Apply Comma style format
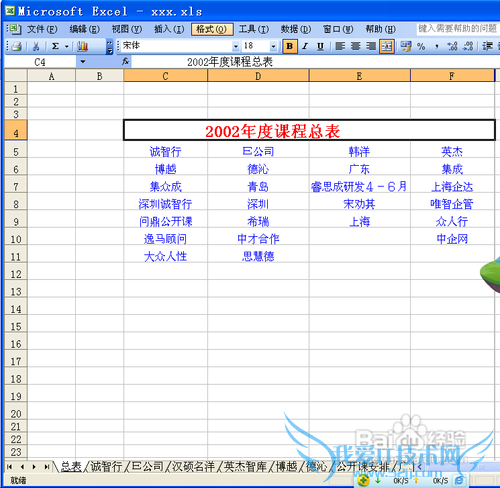 click(x=437, y=46)
